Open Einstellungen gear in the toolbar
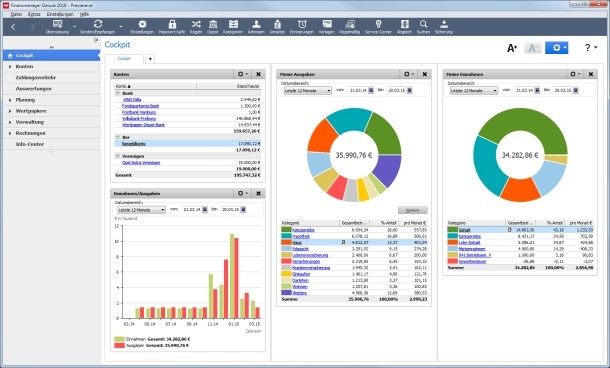Image resolution: width=610 pixels, height=368 pixels. pyautogui.click(x=142, y=24)
